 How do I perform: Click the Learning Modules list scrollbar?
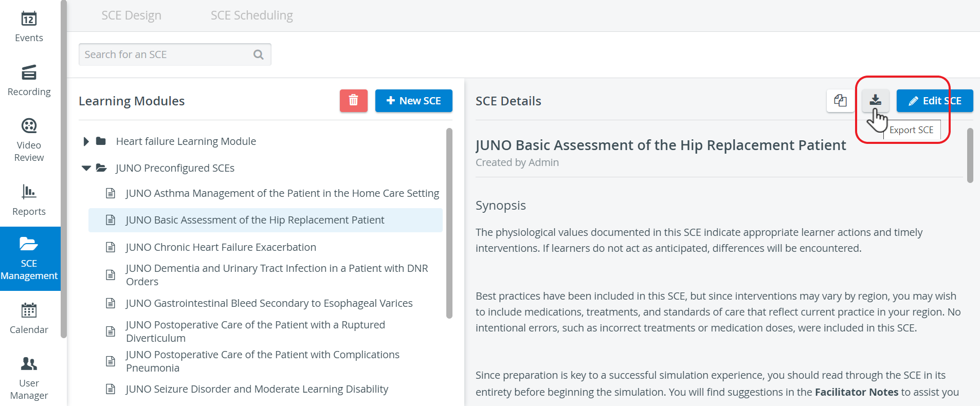pyautogui.click(x=449, y=224)
